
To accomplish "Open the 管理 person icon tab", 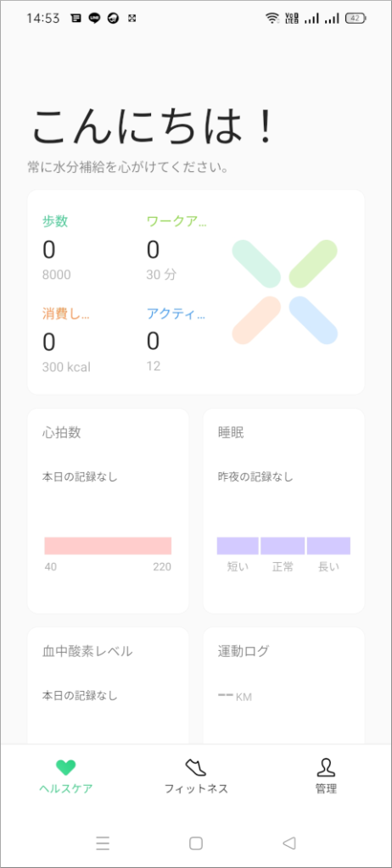I will [x=326, y=767].
